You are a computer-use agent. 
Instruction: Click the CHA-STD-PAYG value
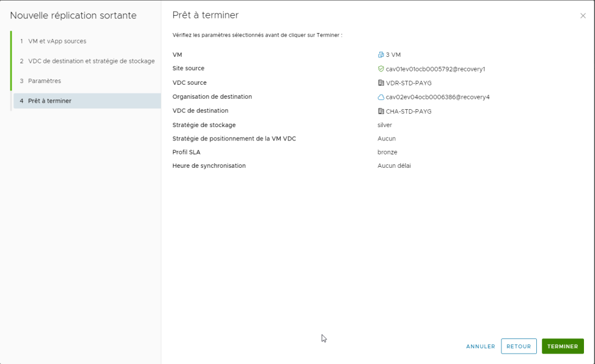click(x=408, y=111)
